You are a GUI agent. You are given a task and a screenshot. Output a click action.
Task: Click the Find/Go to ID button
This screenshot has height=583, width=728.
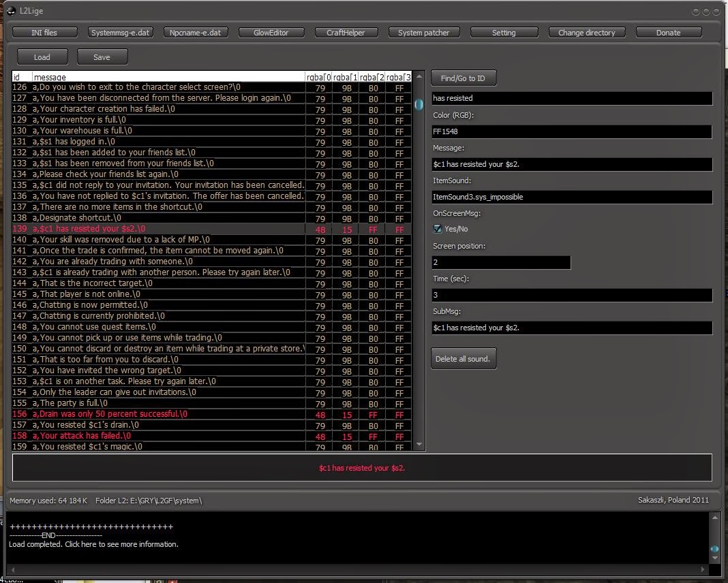click(x=463, y=78)
